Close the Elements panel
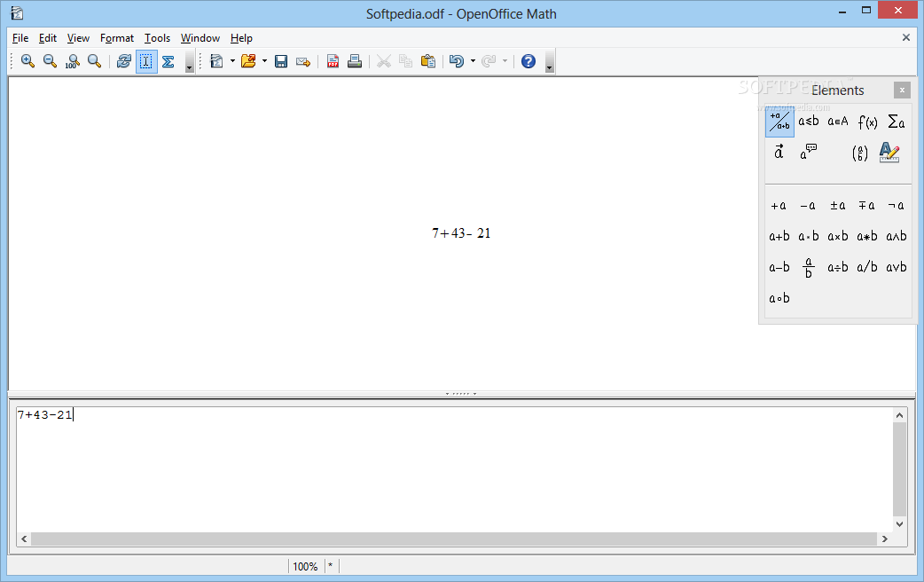 pyautogui.click(x=902, y=90)
